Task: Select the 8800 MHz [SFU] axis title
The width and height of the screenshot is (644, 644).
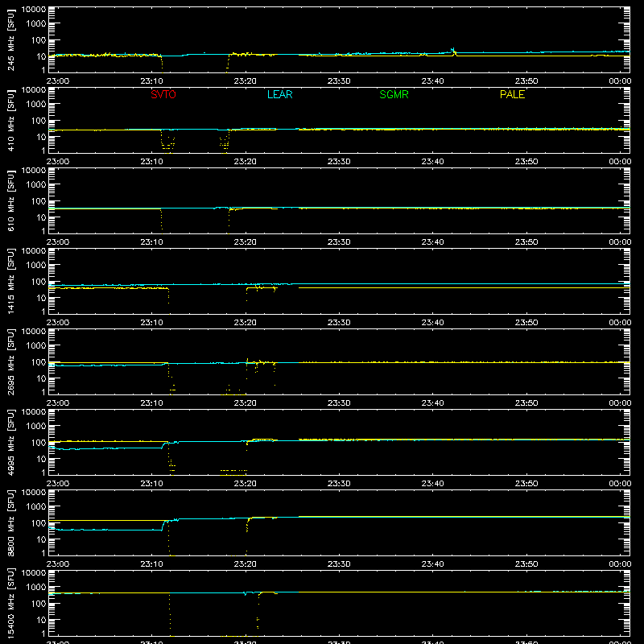Action: 10,522
